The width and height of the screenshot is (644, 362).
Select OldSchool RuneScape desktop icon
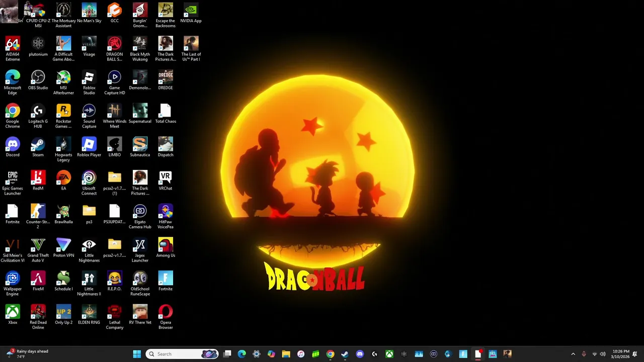(x=140, y=284)
